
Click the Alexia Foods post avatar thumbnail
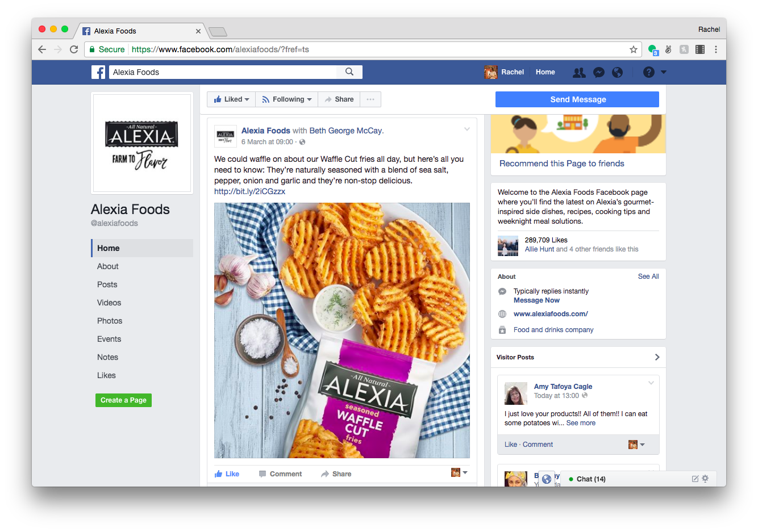[226, 136]
